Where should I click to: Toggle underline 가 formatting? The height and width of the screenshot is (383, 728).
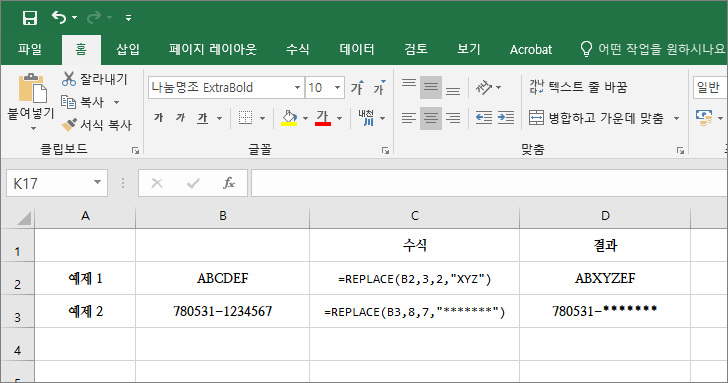pyautogui.click(x=202, y=118)
